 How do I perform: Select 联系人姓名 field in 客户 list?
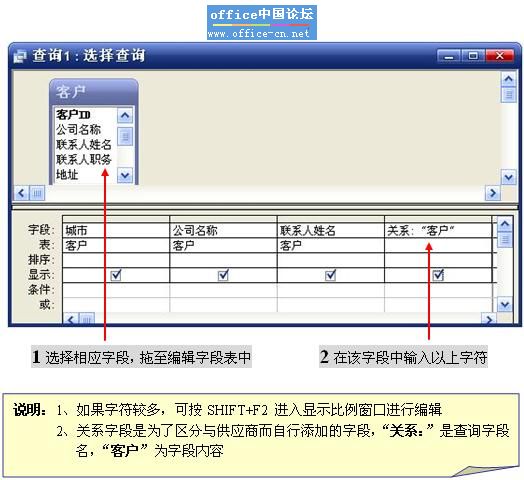click(x=84, y=144)
